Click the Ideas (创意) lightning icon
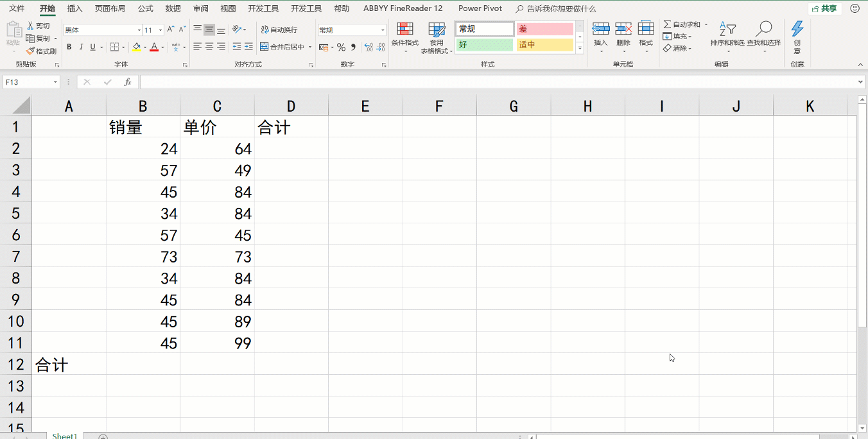Image resolution: width=868 pixels, height=439 pixels. [797, 30]
